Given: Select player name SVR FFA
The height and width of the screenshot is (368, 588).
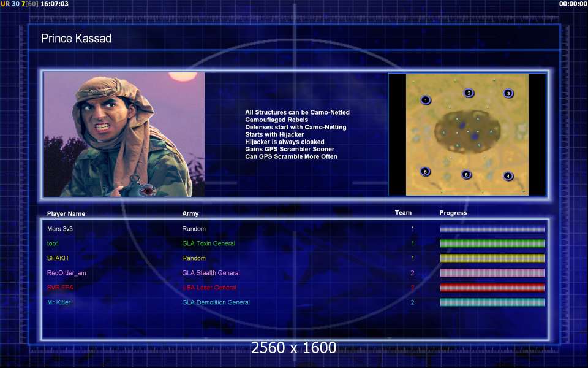Looking at the screenshot, I should (60, 288).
